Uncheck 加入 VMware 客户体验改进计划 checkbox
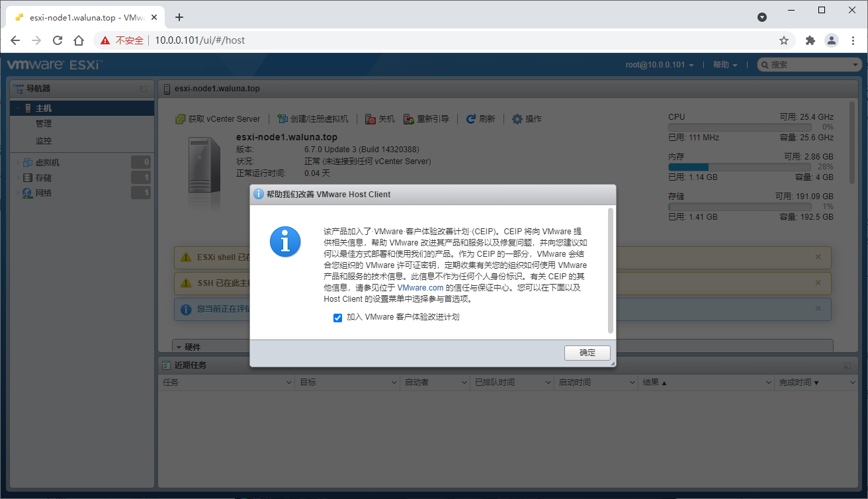 tap(337, 318)
